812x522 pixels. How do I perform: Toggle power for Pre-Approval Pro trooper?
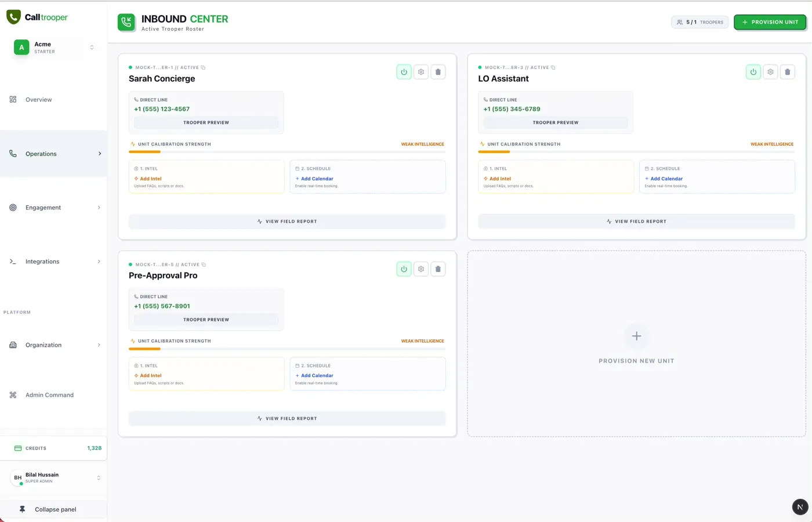coord(404,269)
